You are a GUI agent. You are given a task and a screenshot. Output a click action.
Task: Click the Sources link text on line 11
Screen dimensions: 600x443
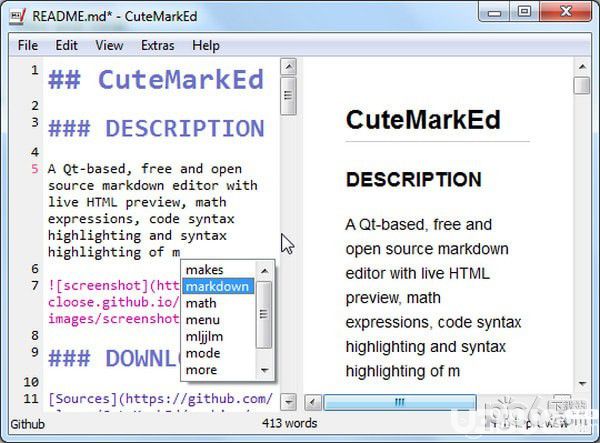point(160,399)
